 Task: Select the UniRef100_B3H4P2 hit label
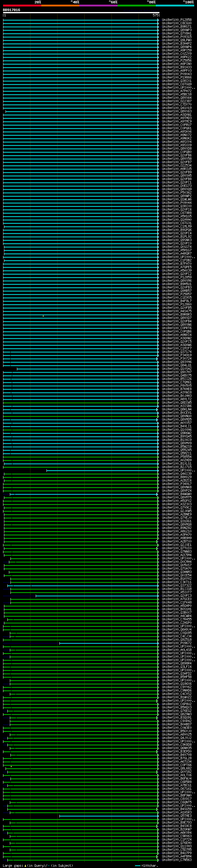[177, 43]
